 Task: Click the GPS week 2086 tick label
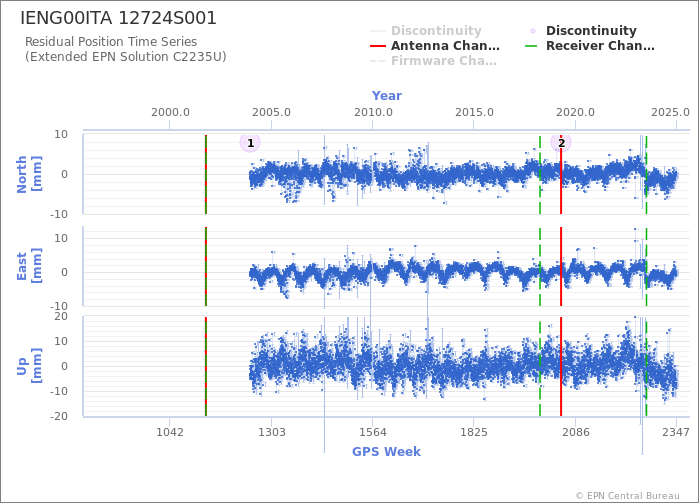(x=575, y=432)
